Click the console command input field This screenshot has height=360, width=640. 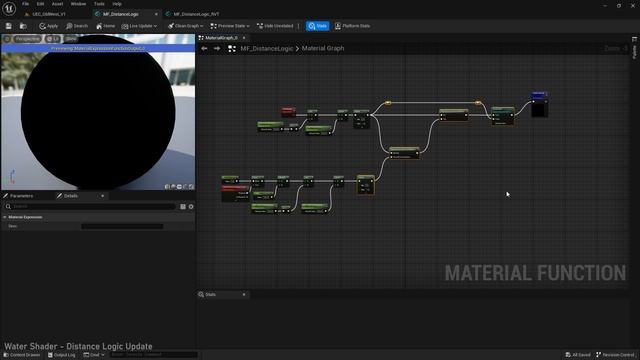(153, 355)
